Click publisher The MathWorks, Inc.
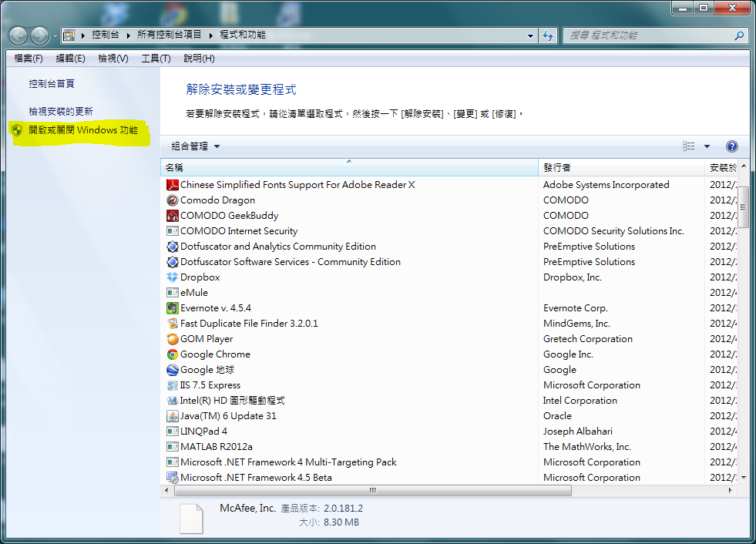This screenshot has width=756, height=544. pyautogui.click(x=586, y=447)
